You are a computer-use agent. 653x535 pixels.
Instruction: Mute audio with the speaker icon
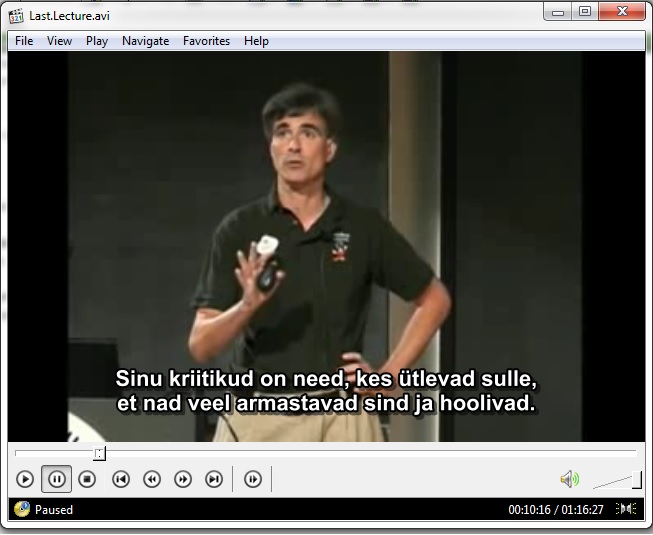point(569,479)
